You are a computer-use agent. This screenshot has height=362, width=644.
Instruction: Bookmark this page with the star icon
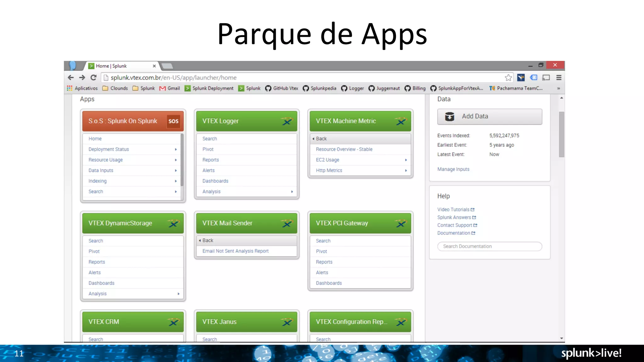508,78
